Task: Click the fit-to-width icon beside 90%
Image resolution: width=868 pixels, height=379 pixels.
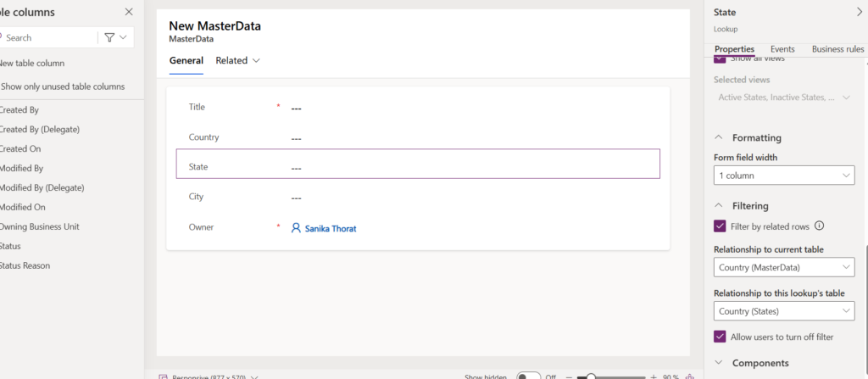Action: coord(689,376)
